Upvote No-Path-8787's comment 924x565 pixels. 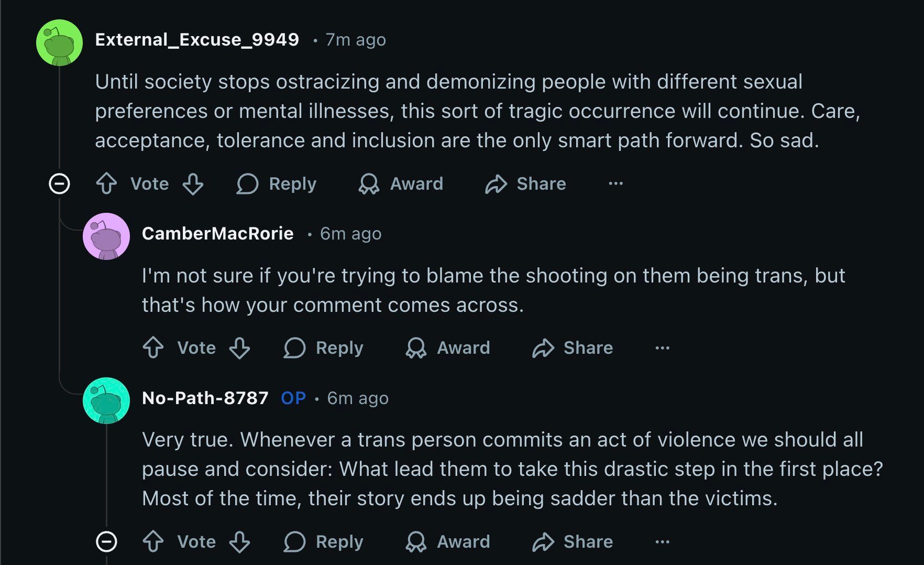[153, 541]
